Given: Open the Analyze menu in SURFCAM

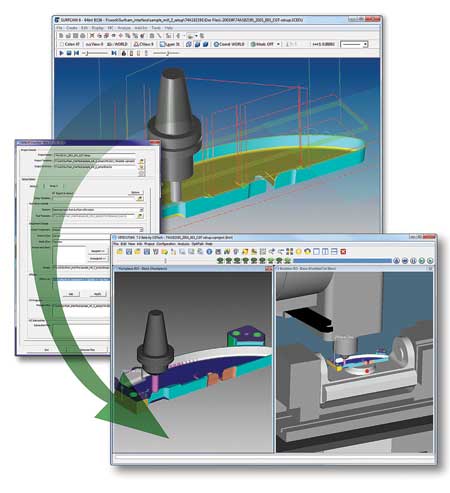Looking at the screenshot, I should click(124, 28).
